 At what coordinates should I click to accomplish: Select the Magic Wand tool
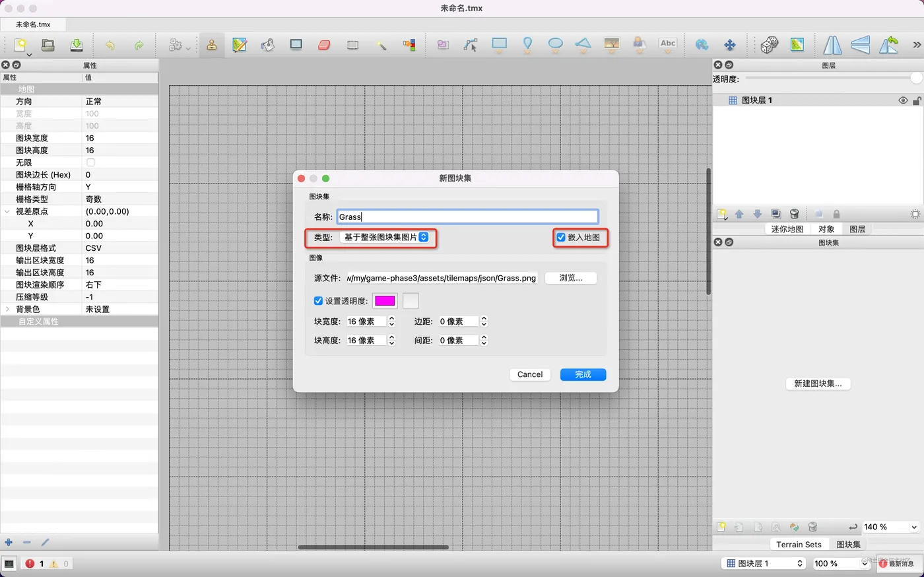click(x=381, y=45)
